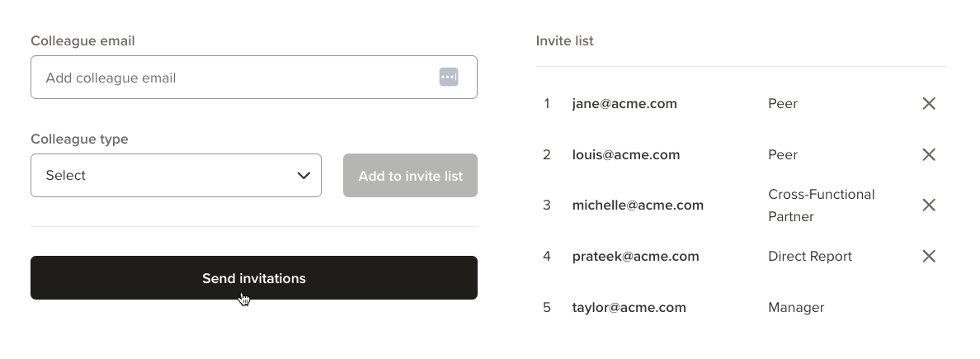Image resolution: width=980 pixels, height=359 pixels.
Task: Click the Manager role for taylor
Action: 796,308
